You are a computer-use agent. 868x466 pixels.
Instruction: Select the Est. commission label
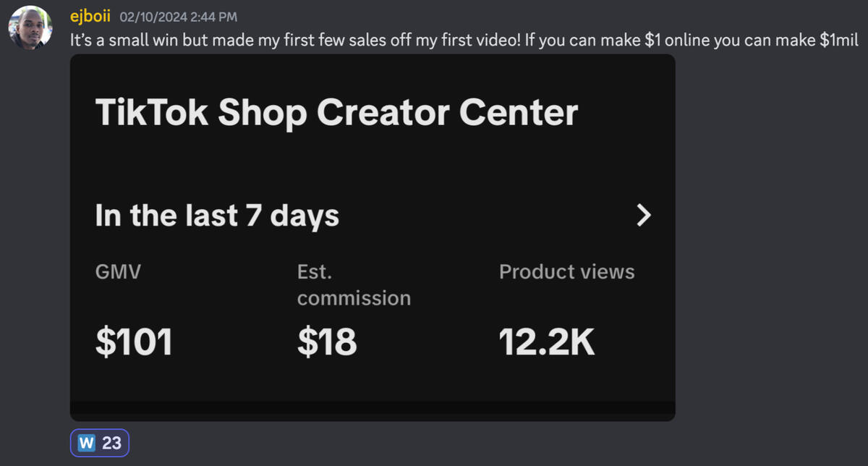354,284
